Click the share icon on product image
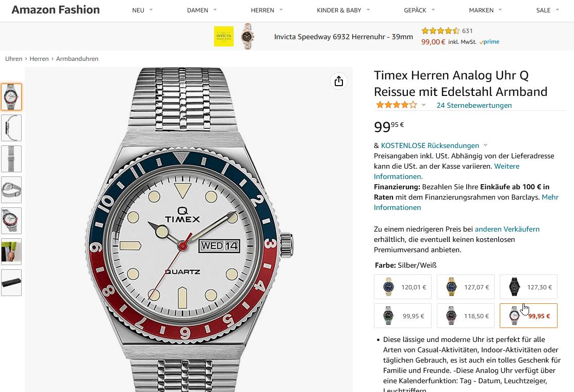574x392 pixels. [338, 81]
